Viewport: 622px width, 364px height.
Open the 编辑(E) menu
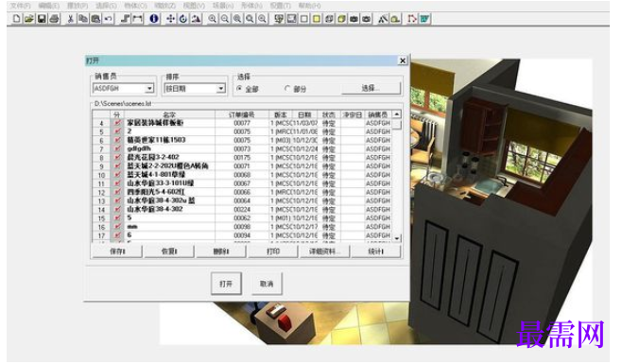pos(49,6)
